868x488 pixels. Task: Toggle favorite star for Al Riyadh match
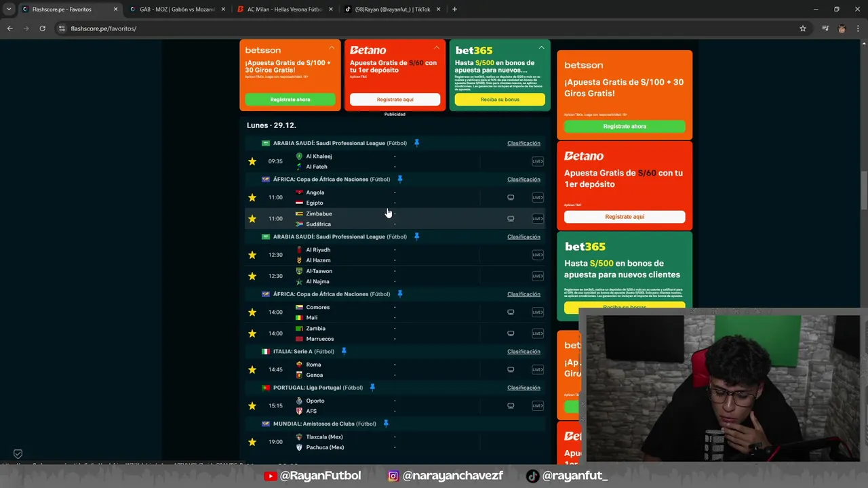[252, 255]
